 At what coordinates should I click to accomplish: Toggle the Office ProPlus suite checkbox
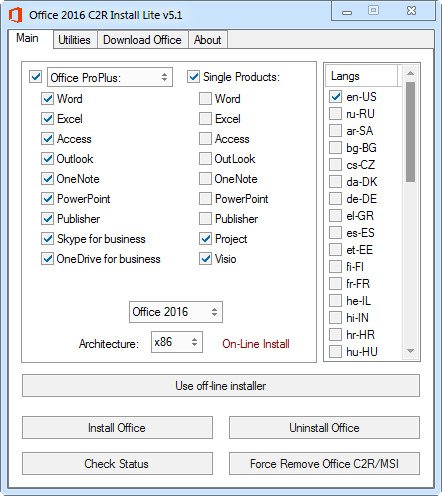pos(36,77)
